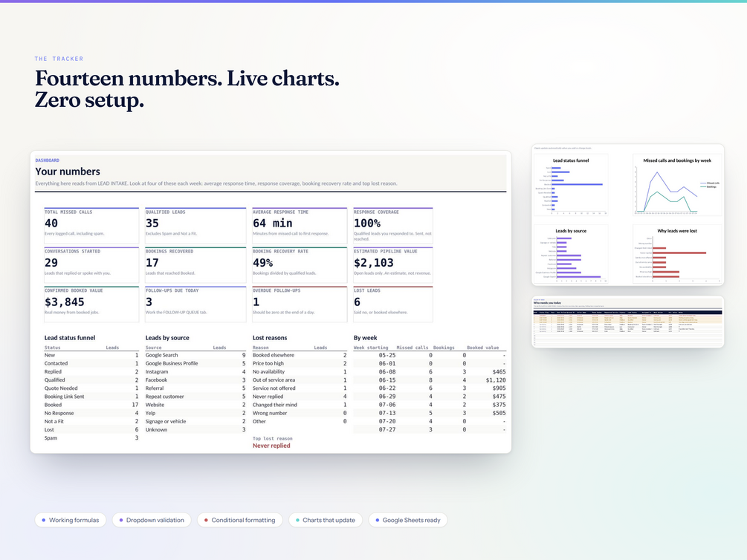
Task: Click the 'Yelp' source row
Action: click(195, 413)
